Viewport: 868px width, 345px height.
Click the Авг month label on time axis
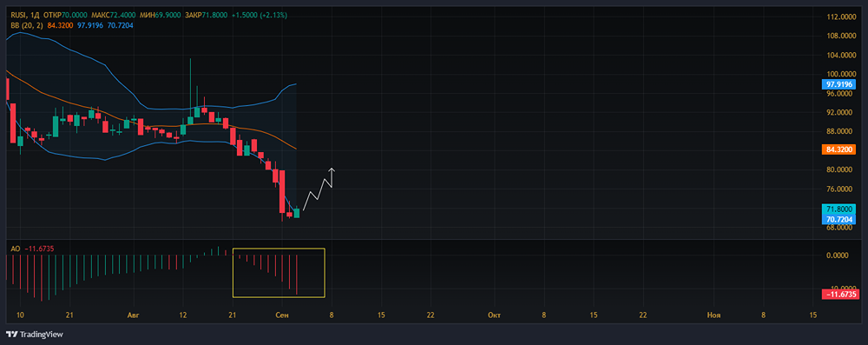pos(135,315)
